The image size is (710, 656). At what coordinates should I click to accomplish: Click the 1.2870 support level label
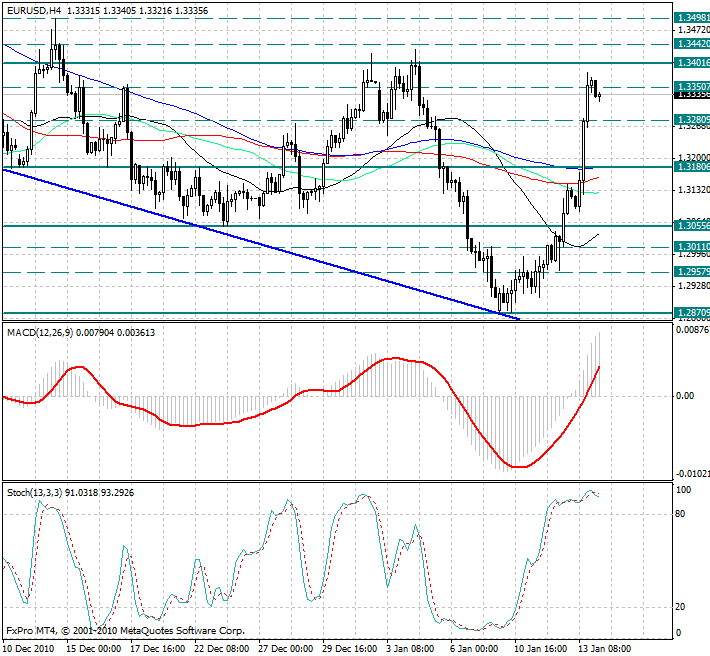pos(692,312)
